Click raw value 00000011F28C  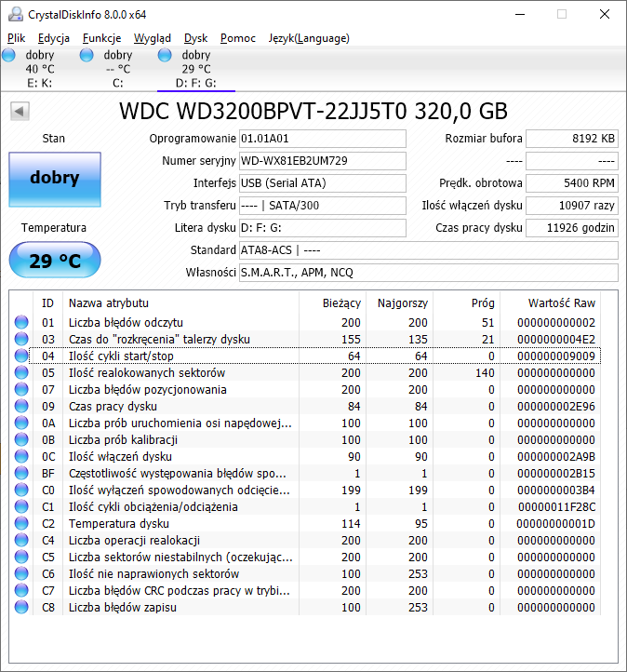pyautogui.click(x=556, y=507)
